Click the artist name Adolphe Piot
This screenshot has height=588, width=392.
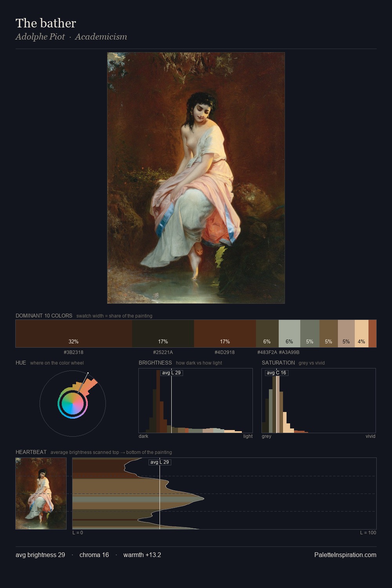(40, 37)
